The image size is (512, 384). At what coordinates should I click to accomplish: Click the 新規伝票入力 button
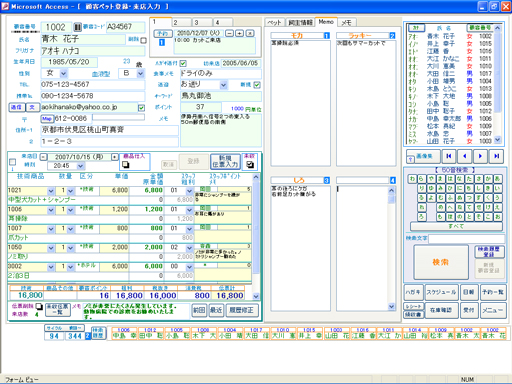tap(225, 161)
